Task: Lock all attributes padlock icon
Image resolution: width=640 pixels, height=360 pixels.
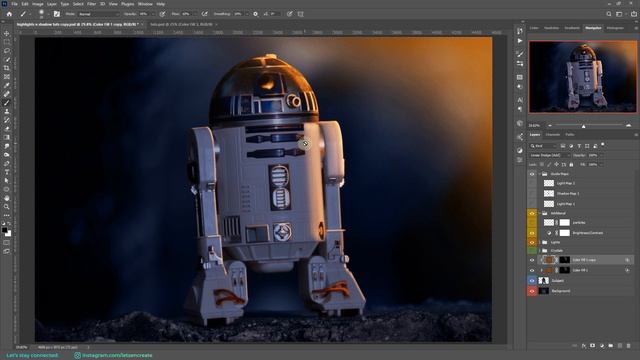Action: (571, 164)
